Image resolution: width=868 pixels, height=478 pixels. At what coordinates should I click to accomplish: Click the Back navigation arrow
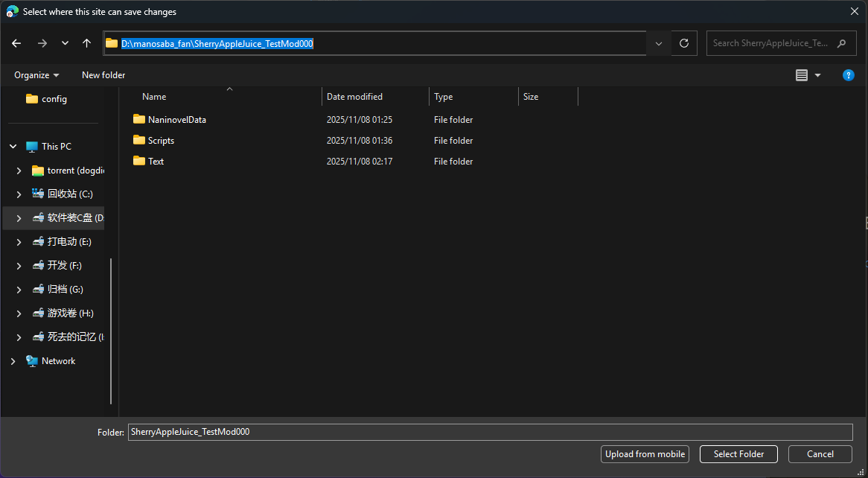click(16, 43)
